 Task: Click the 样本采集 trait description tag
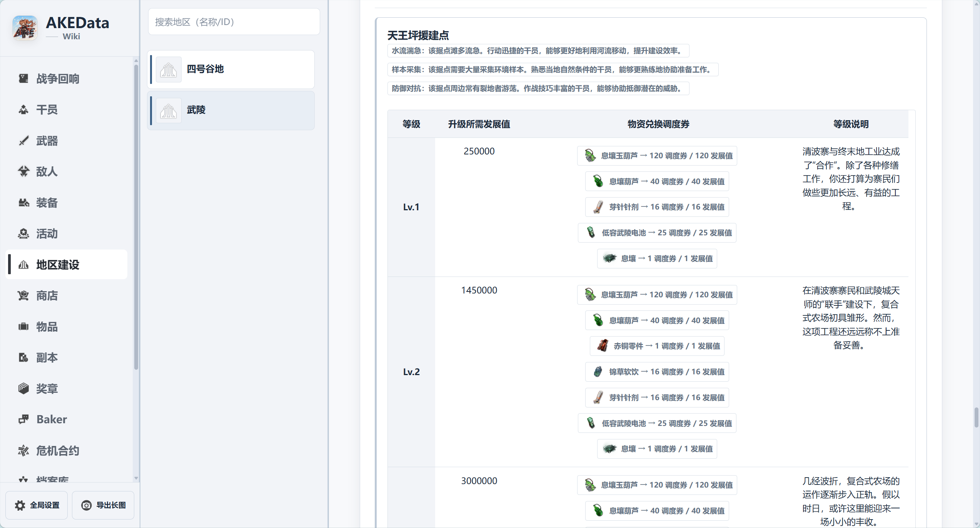pos(553,70)
